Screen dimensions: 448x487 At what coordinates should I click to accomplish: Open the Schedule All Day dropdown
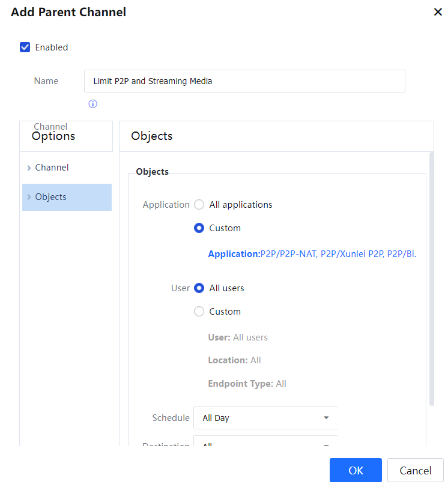tap(265, 418)
